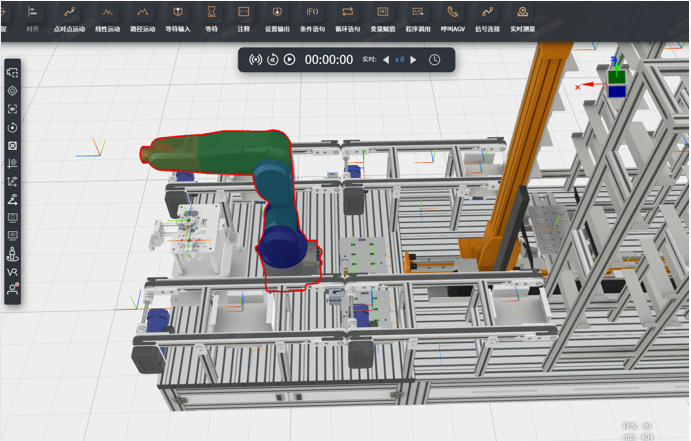The width and height of the screenshot is (691, 441).
Task: Toggle VR mode in left sidebar
Action: tap(13, 272)
